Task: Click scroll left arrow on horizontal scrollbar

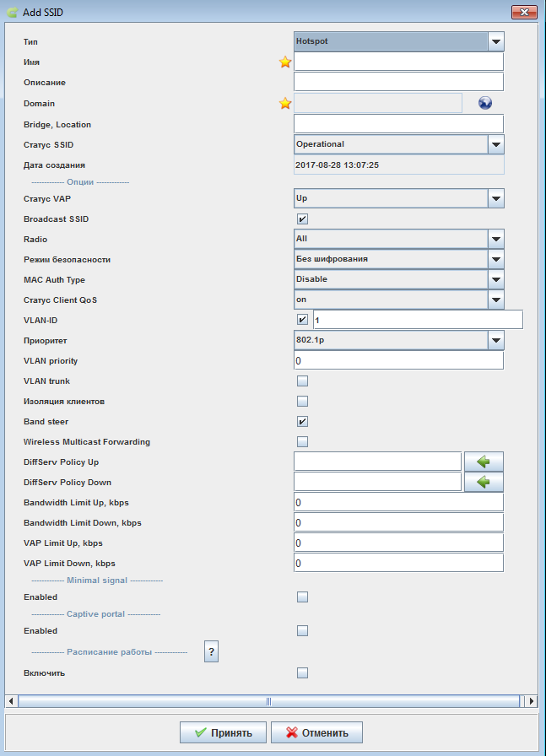Action: tap(11, 701)
